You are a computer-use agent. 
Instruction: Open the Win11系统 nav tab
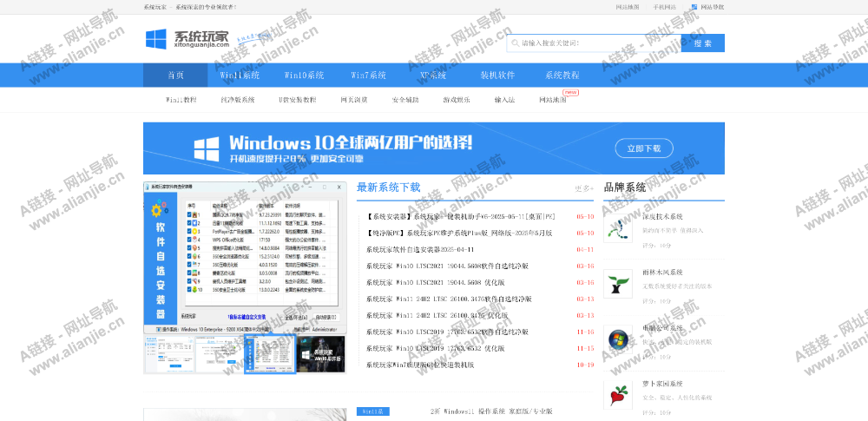click(x=240, y=76)
